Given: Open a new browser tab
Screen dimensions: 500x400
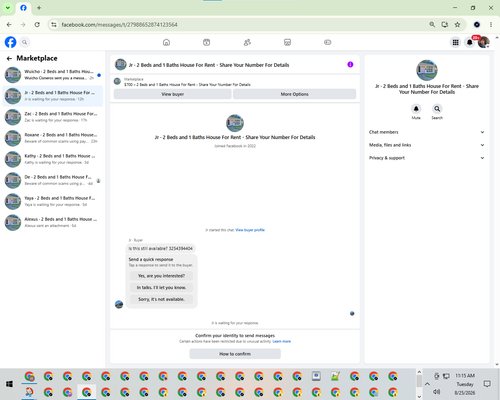Looking at the screenshot, I should point(39,8).
